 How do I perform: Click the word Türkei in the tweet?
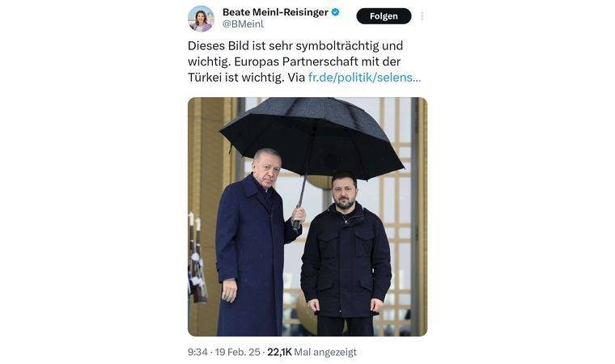[x=205, y=78]
